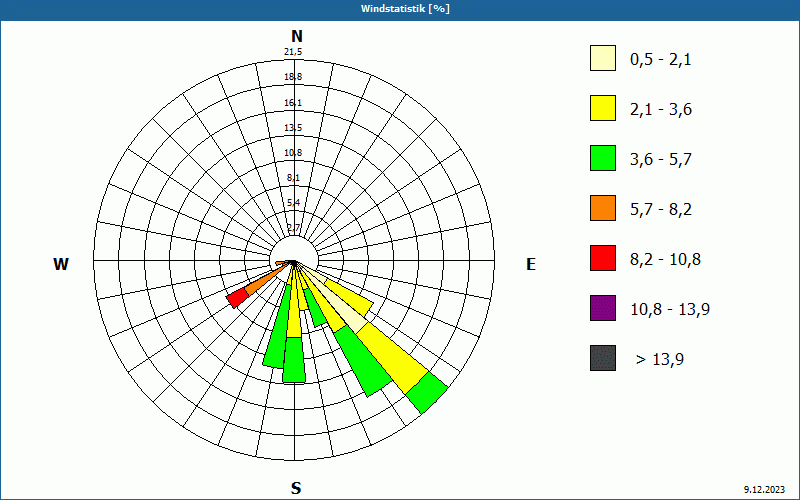This screenshot has height=500, width=800.
Task: Click the legend label "0,5 - 2,1"
Action: tap(661, 60)
